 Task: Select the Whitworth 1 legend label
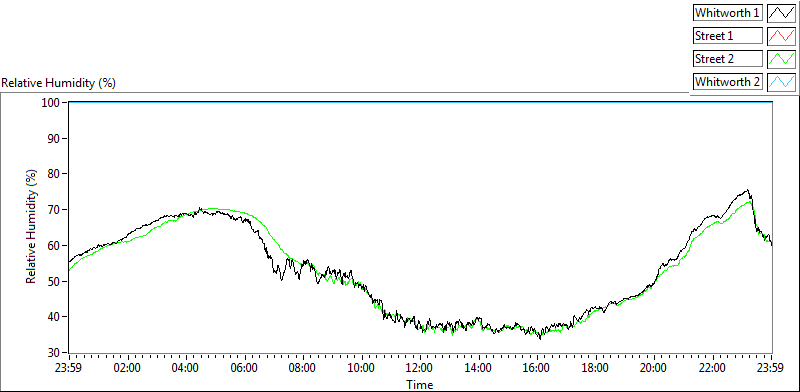click(727, 13)
